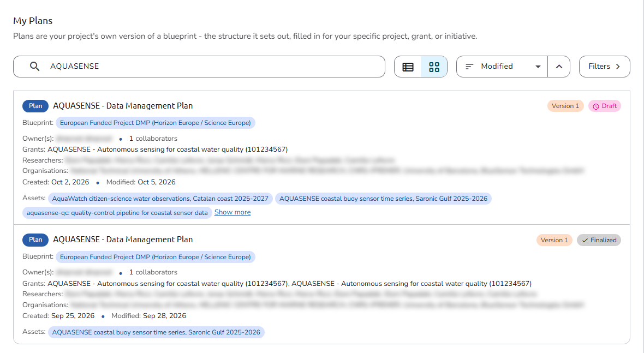Open aquasense-qc quality-control pipeline asset
This screenshot has width=644, height=353.
pyautogui.click(x=117, y=213)
